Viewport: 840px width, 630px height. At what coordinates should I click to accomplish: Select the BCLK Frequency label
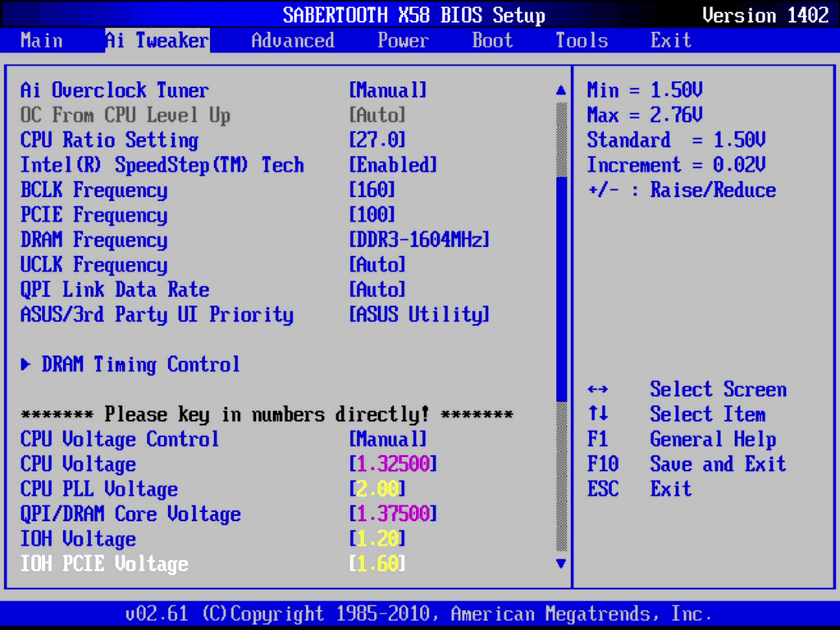[x=94, y=190]
